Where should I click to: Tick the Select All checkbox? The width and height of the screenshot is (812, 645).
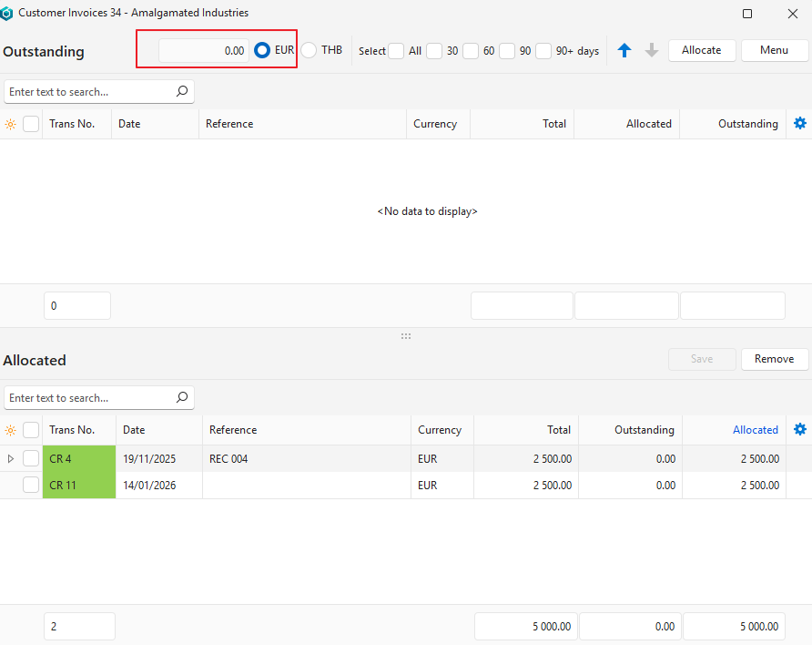pyautogui.click(x=396, y=51)
